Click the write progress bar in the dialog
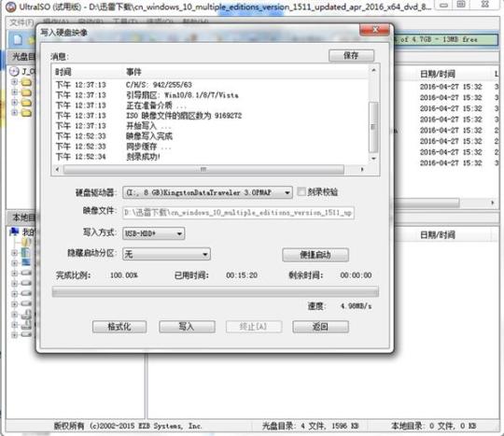 (x=216, y=292)
